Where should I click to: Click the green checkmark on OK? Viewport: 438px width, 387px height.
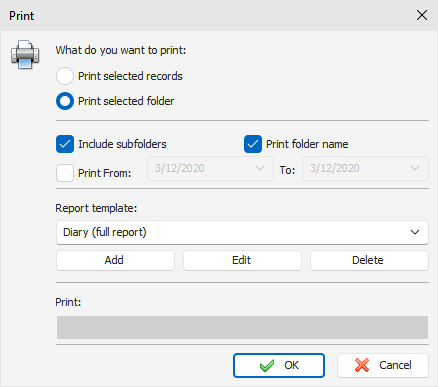pyautogui.click(x=267, y=365)
